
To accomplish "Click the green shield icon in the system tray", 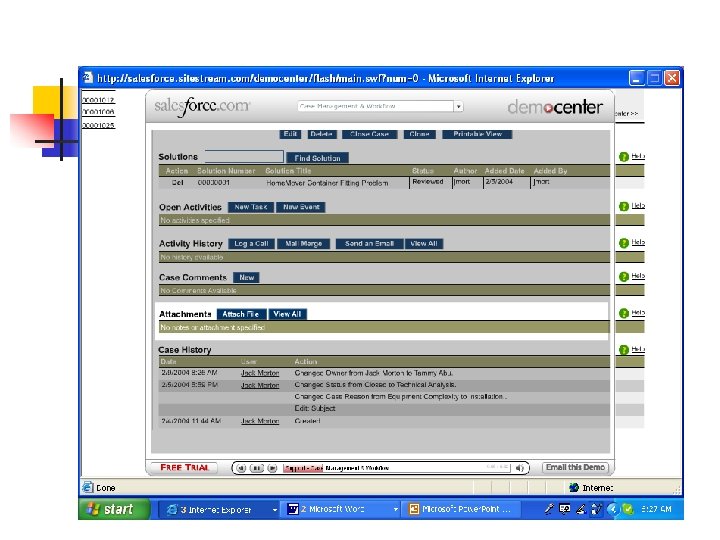I will [628, 509].
